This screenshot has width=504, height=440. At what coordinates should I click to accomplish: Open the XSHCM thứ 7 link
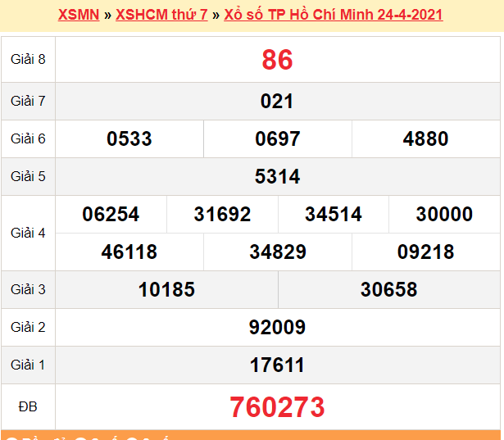pos(161,15)
